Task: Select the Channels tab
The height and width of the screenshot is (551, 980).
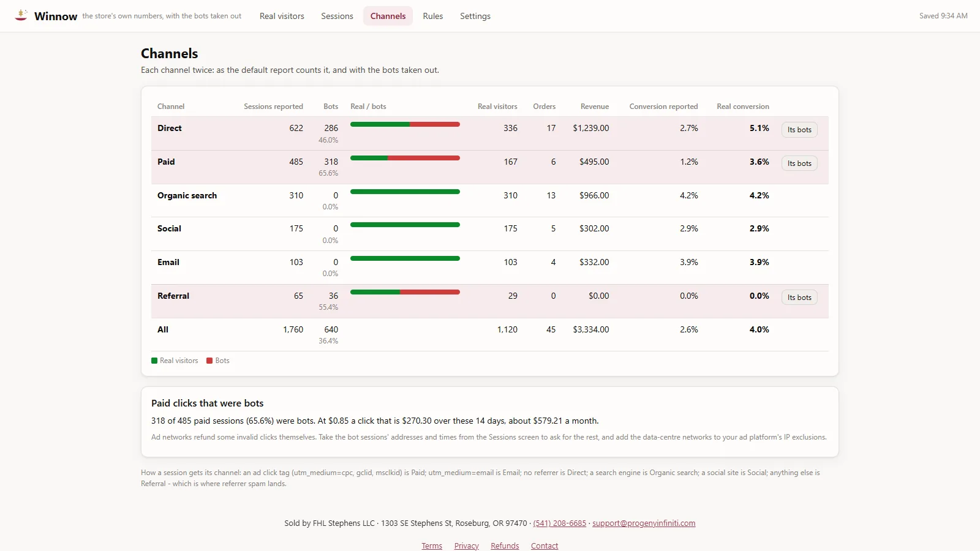Action: click(388, 16)
